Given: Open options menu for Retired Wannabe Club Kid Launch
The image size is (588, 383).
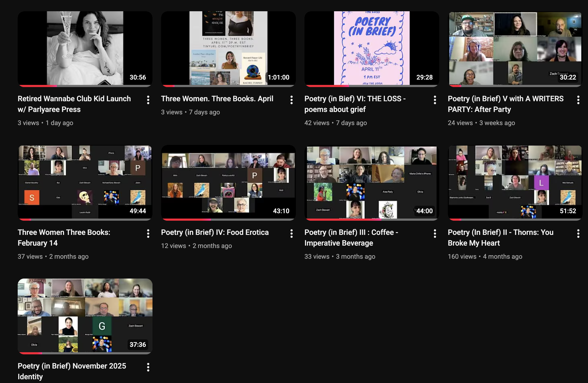Looking at the screenshot, I should click(148, 100).
